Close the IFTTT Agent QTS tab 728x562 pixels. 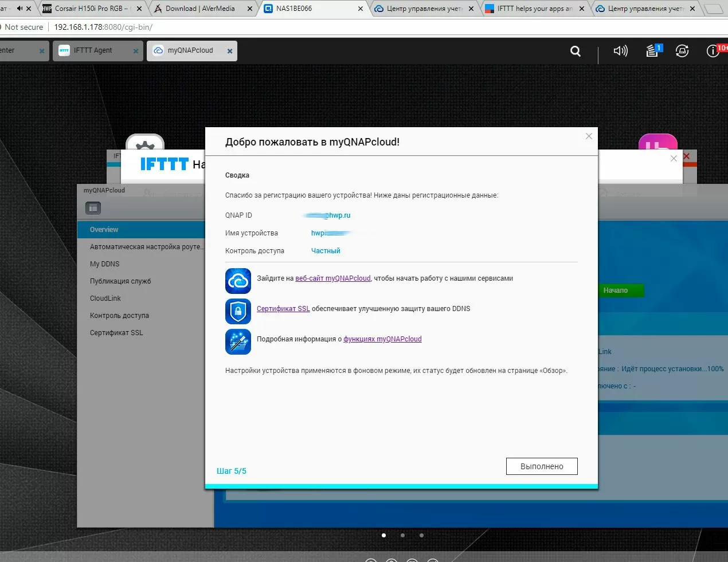point(136,51)
